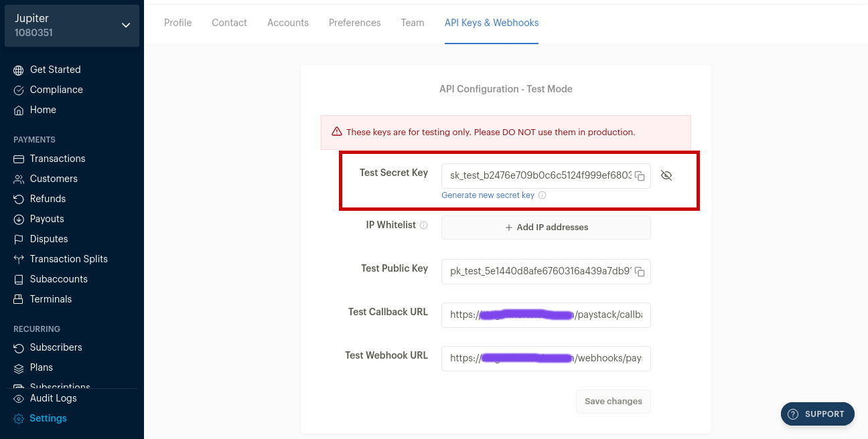868x439 pixels.
Task: Expand the Jupiter account switcher
Action: [125, 25]
